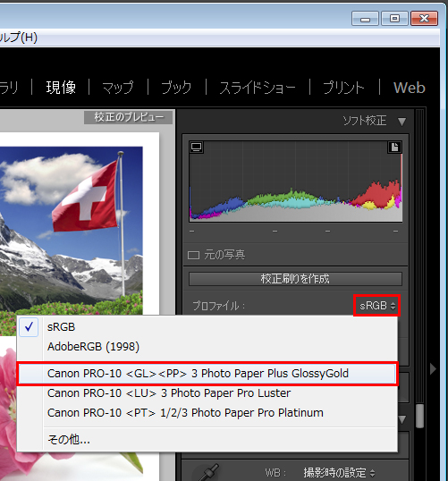Click 校正刷りを作成 button
The width and height of the screenshot is (448, 481).
295,279
